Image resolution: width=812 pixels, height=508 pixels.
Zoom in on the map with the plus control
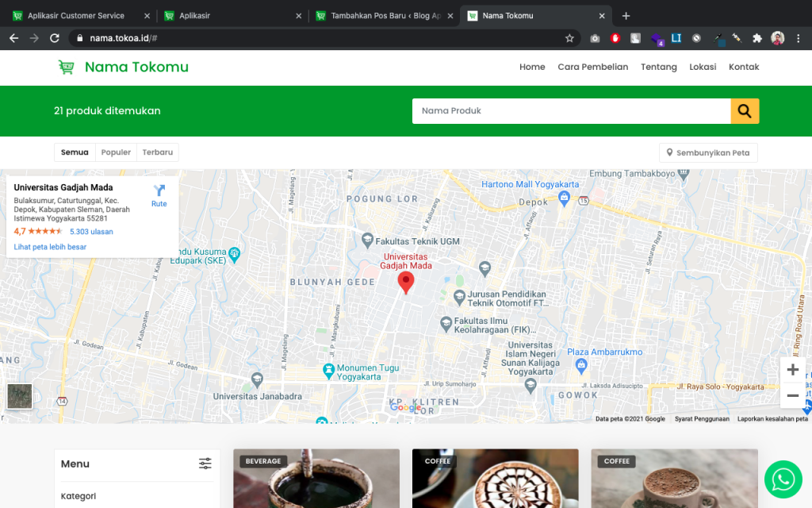pos(792,368)
